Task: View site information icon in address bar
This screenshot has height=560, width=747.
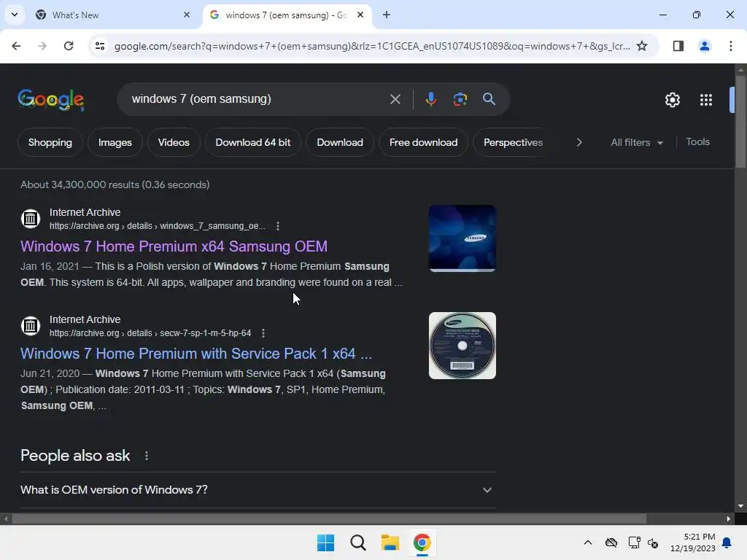Action: [99, 46]
